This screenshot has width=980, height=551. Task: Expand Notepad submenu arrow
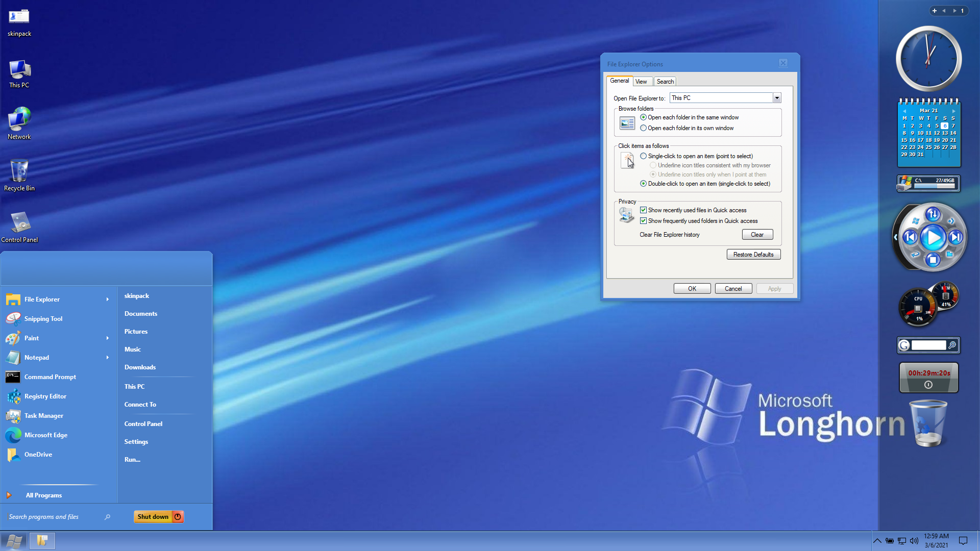(108, 358)
